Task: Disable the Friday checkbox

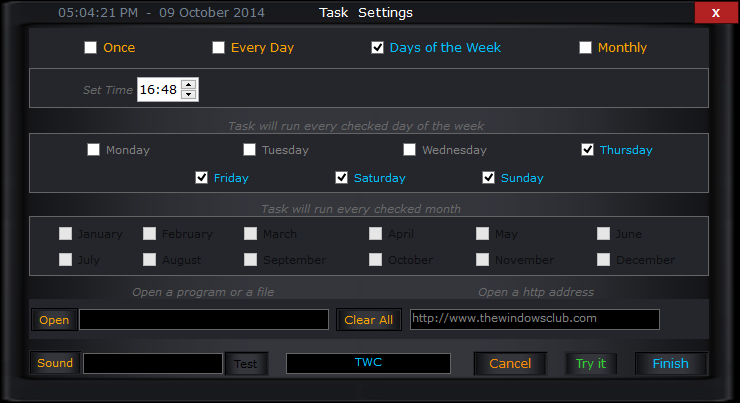Action: coord(202,178)
